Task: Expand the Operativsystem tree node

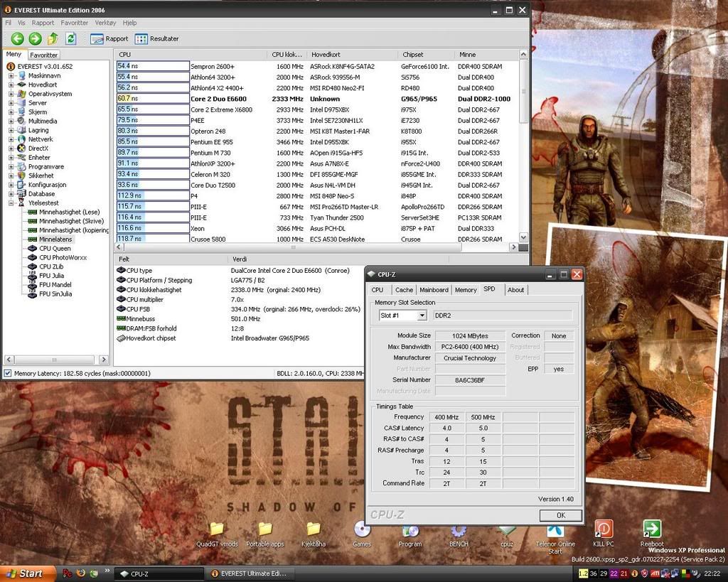Action: [x=11, y=94]
